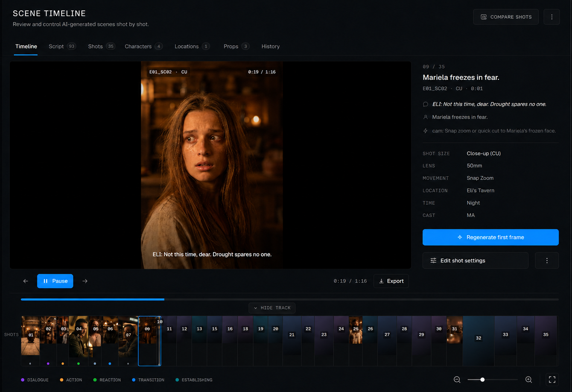Open the Locations tab
This screenshot has width=572, height=392.
(x=192, y=47)
